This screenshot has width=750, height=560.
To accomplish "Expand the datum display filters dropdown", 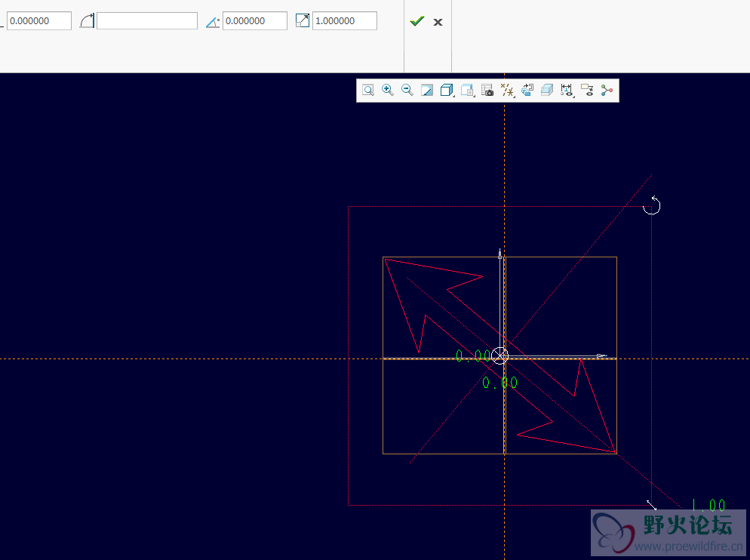I will pyautogui.click(x=508, y=91).
